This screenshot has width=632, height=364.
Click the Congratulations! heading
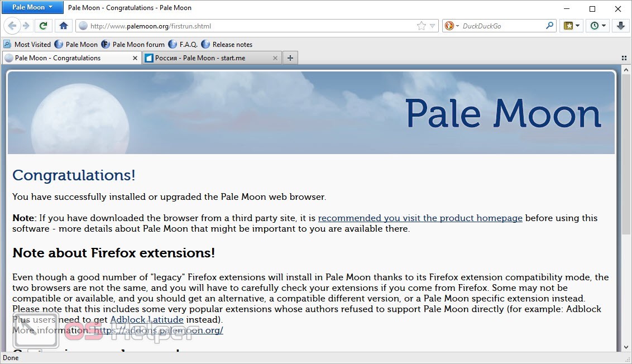(74, 175)
